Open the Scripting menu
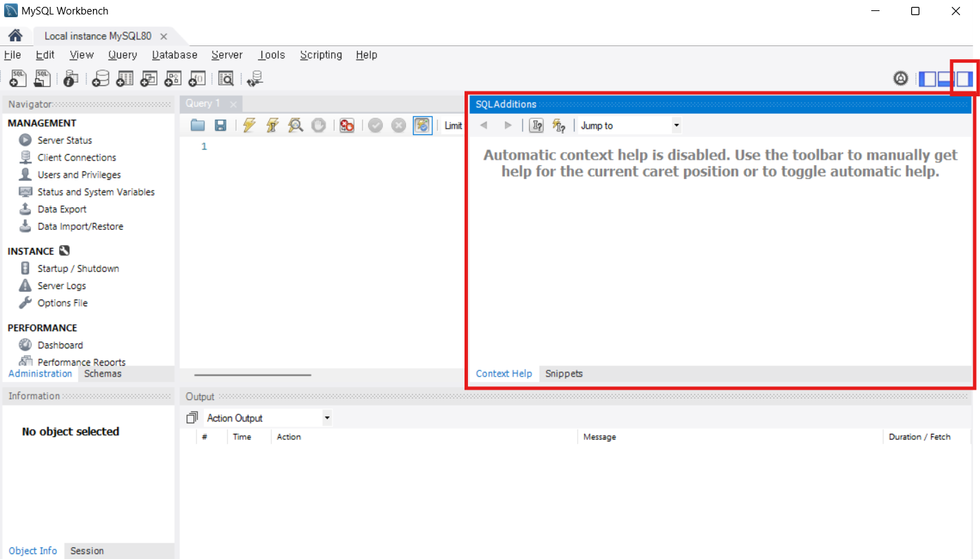 coord(321,55)
